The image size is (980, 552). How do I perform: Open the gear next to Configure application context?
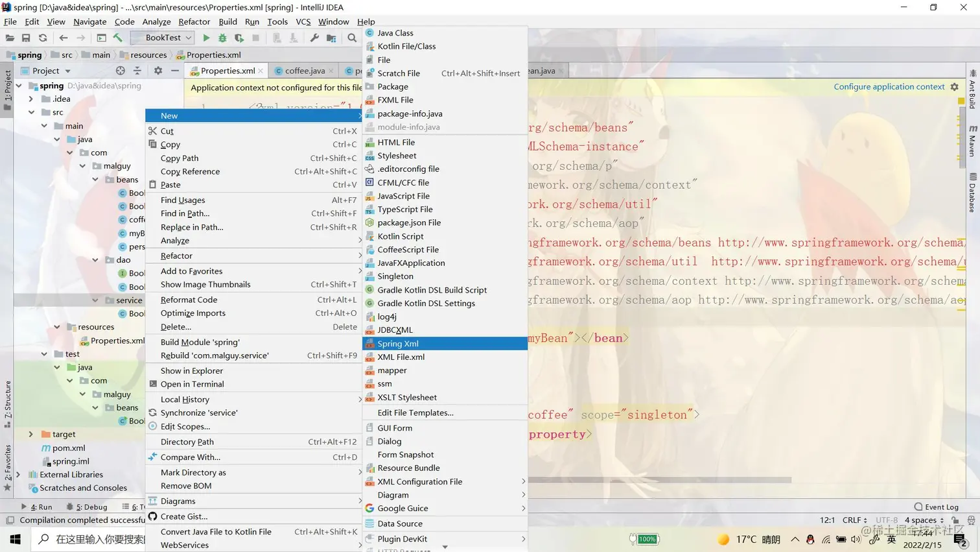coord(954,87)
